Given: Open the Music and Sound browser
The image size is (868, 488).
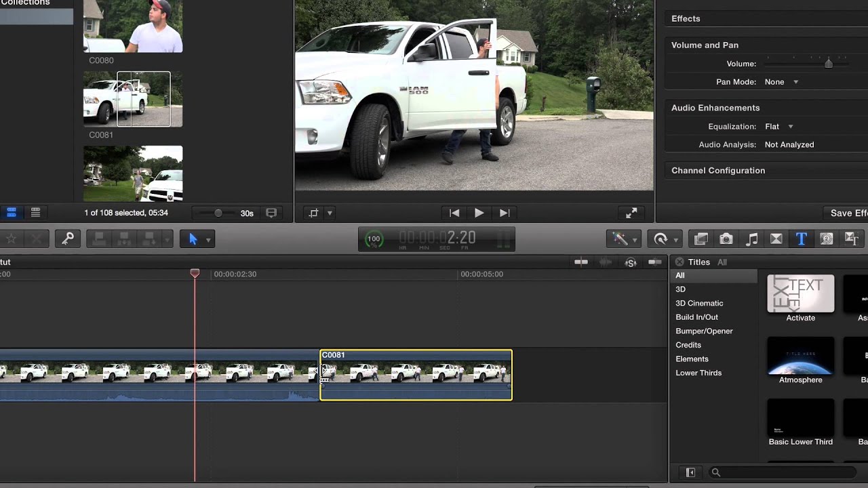Looking at the screenshot, I should point(751,239).
